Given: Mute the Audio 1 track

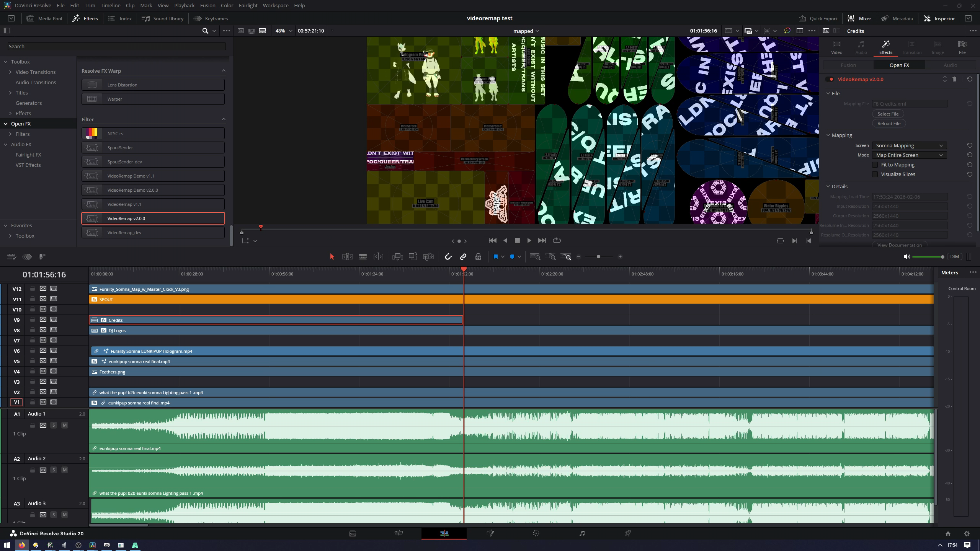Looking at the screenshot, I should (x=65, y=425).
